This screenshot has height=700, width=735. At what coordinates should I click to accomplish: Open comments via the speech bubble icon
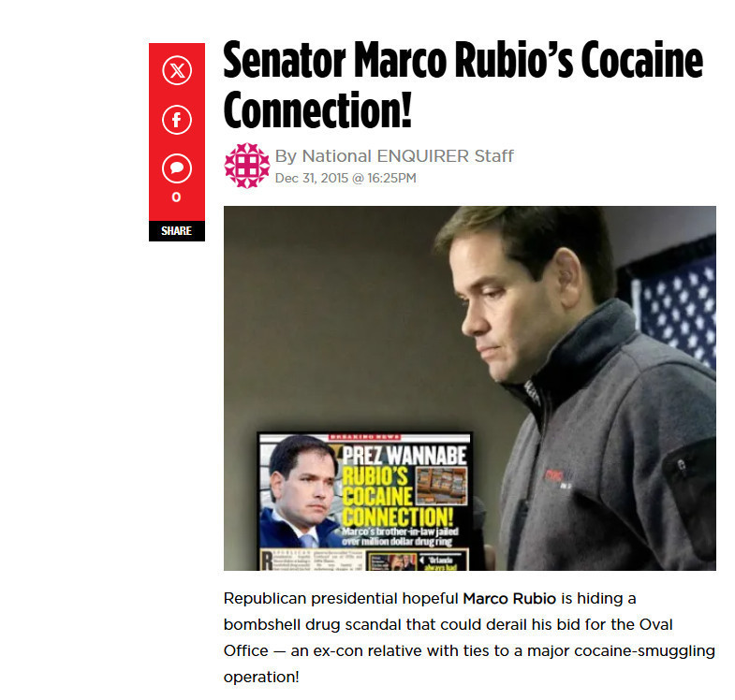[177, 168]
